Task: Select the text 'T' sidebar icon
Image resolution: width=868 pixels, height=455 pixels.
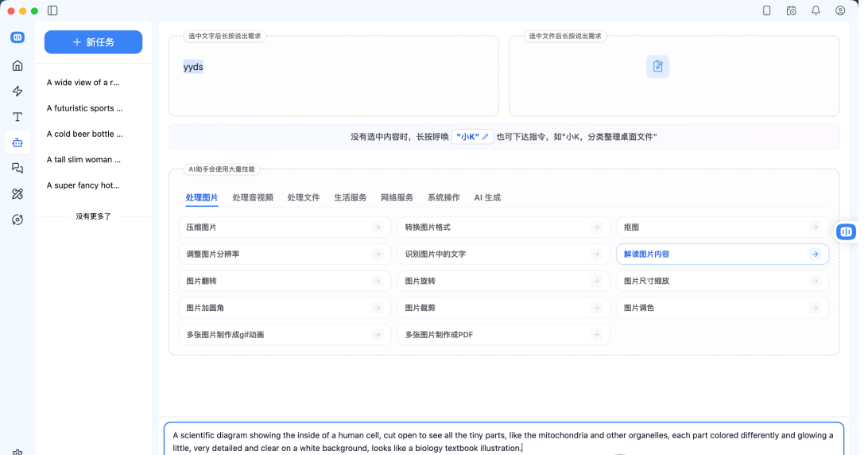Action: point(17,117)
